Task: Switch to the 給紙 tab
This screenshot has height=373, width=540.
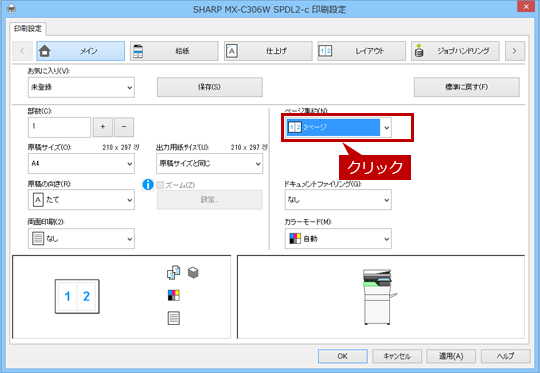Action: pyautogui.click(x=174, y=51)
